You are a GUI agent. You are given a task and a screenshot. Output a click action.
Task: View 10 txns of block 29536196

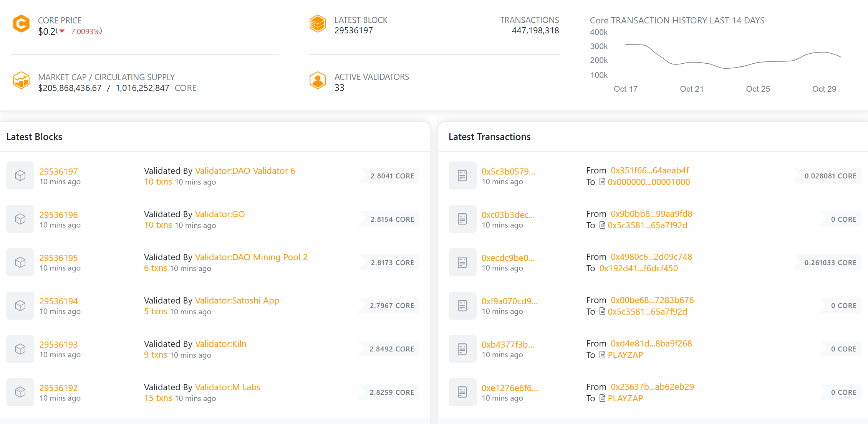[158, 225]
